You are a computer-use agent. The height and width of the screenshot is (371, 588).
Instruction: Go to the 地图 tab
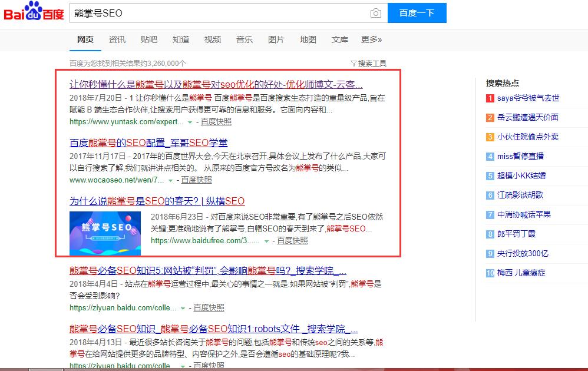coord(308,39)
